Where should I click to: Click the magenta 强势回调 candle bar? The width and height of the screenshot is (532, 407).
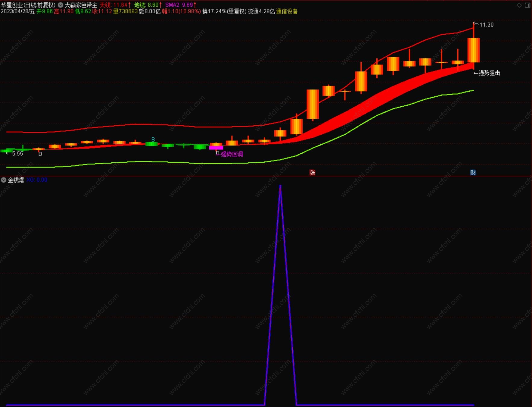(216, 148)
